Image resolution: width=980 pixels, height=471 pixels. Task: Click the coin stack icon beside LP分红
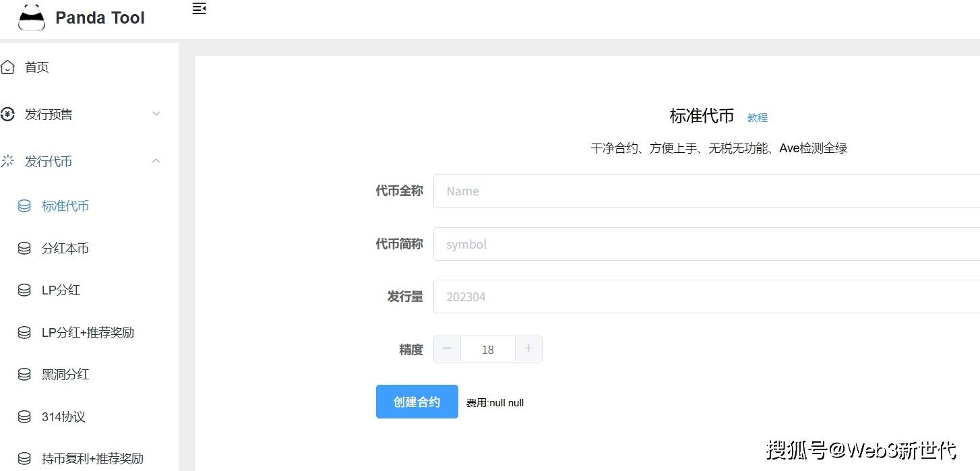click(x=24, y=290)
